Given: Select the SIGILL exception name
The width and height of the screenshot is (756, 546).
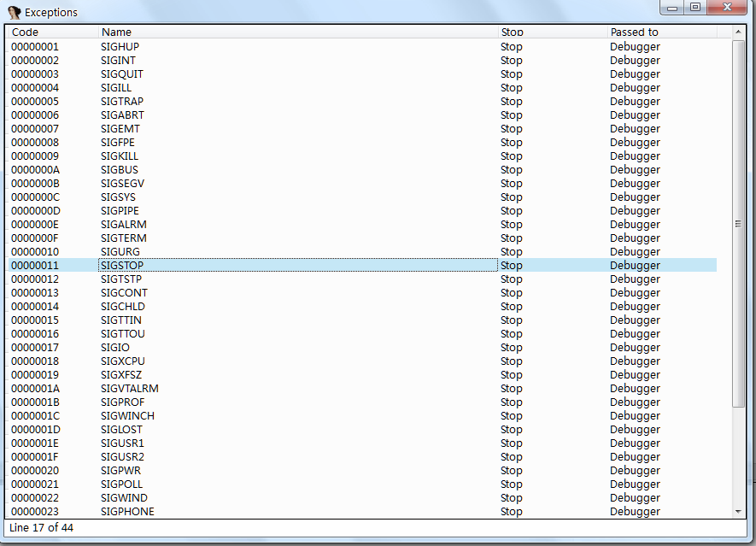Looking at the screenshot, I should click(x=116, y=88).
